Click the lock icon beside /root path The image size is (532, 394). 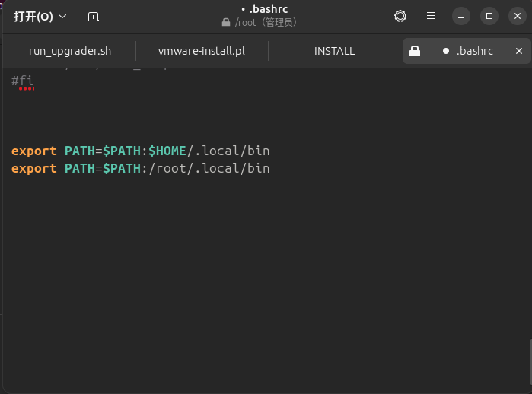pyautogui.click(x=226, y=22)
